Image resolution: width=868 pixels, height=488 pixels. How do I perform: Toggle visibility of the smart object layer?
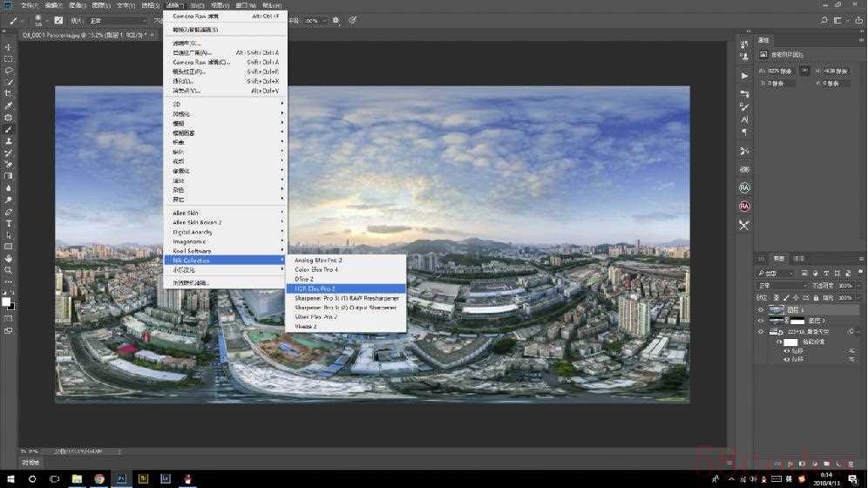pyautogui.click(x=761, y=332)
